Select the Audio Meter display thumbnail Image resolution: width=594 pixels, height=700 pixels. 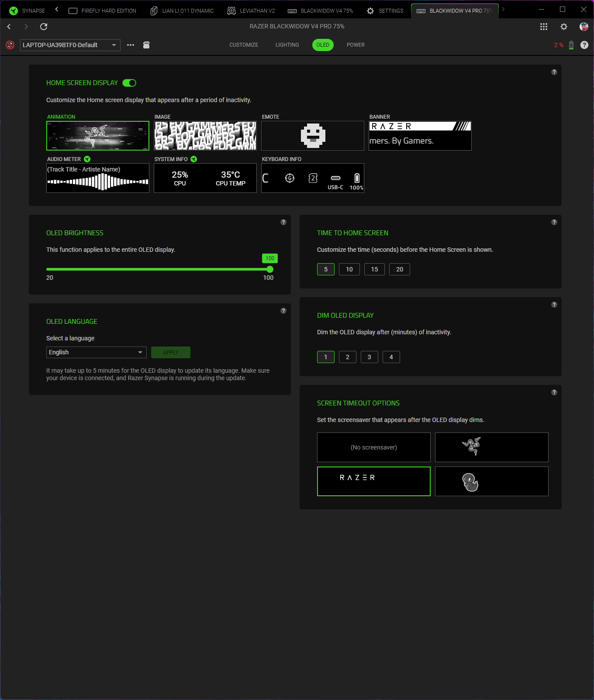tap(98, 178)
